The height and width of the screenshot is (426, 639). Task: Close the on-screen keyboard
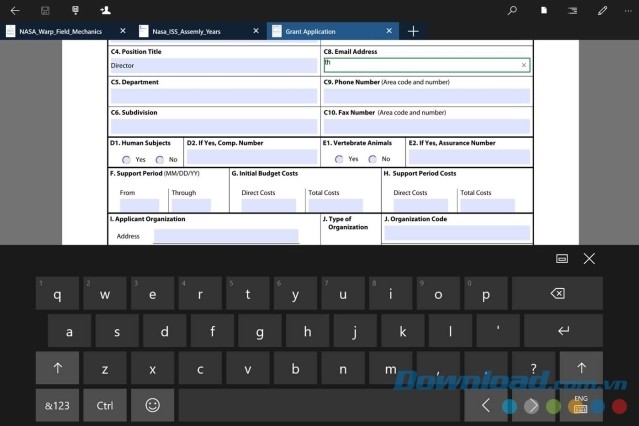tap(589, 258)
